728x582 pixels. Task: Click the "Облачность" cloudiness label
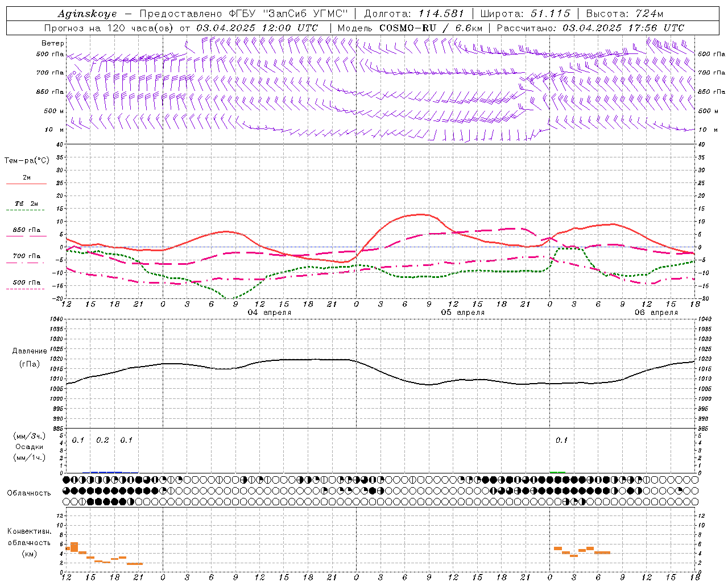pyautogui.click(x=29, y=493)
